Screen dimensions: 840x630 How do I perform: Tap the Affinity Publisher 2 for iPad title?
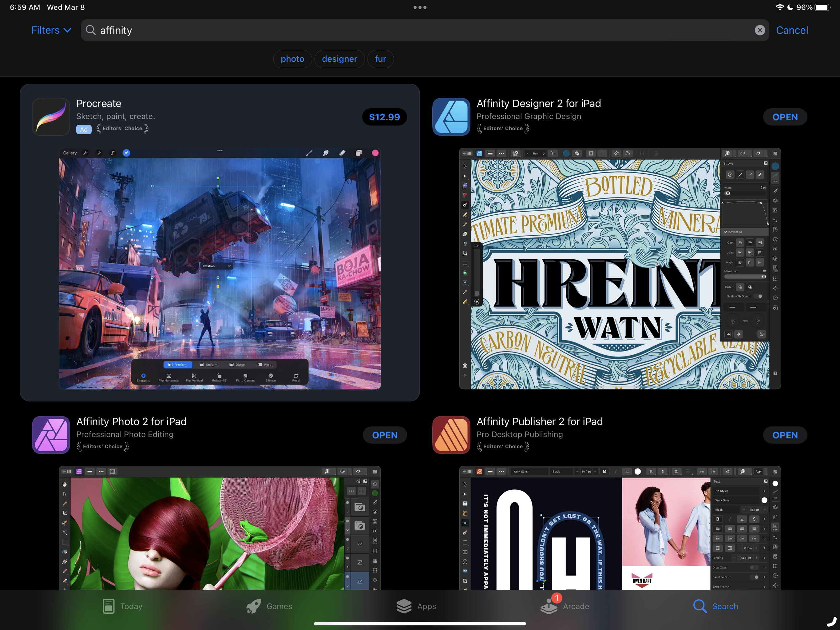[x=540, y=421]
